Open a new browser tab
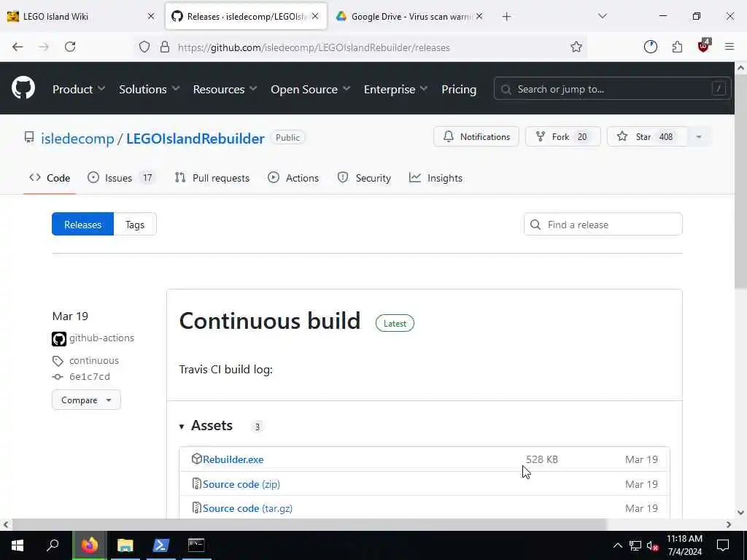 tap(506, 17)
